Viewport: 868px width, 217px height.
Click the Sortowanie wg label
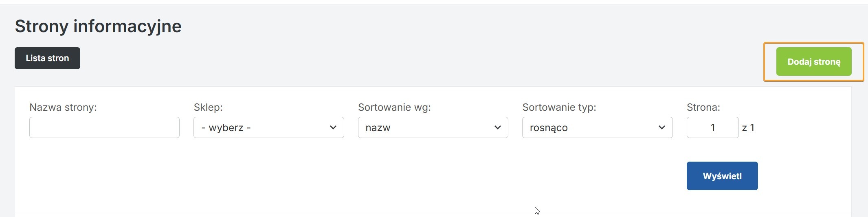394,107
